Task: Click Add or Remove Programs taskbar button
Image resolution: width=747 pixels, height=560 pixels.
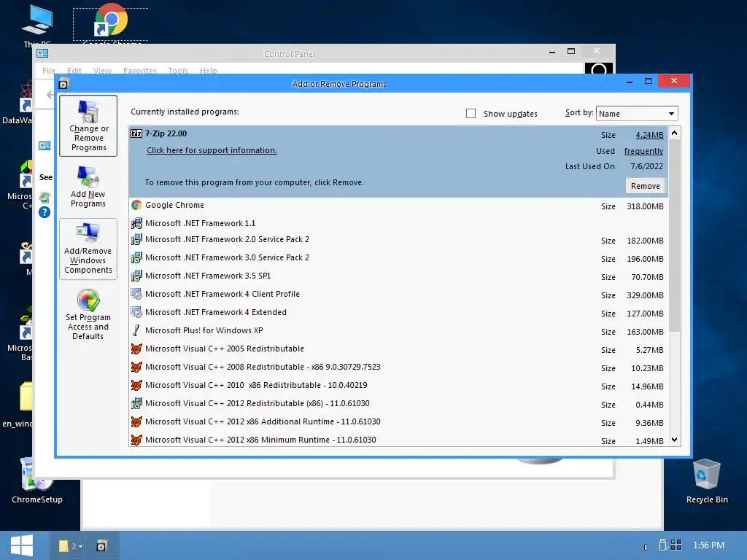Action: [101, 545]
